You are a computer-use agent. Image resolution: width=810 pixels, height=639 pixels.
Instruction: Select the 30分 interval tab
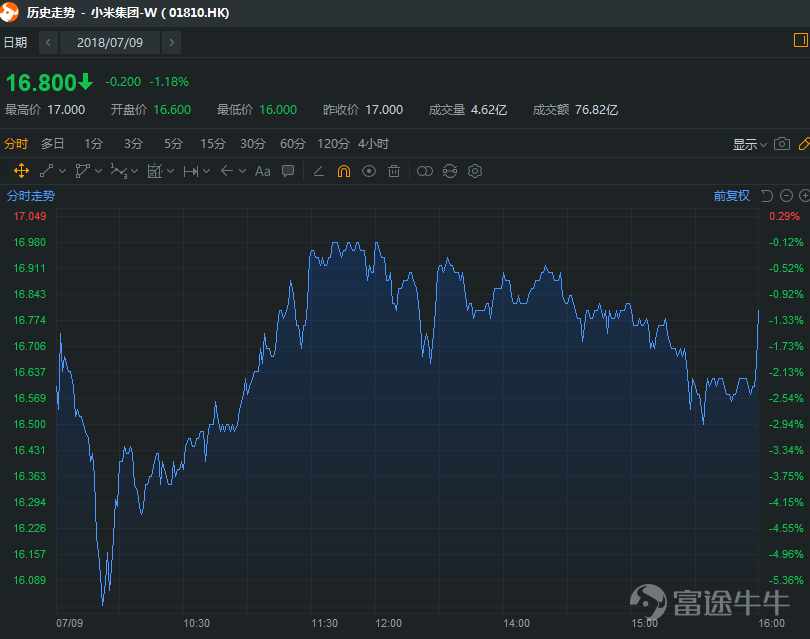pyautogui.click(x=253, y=144)
